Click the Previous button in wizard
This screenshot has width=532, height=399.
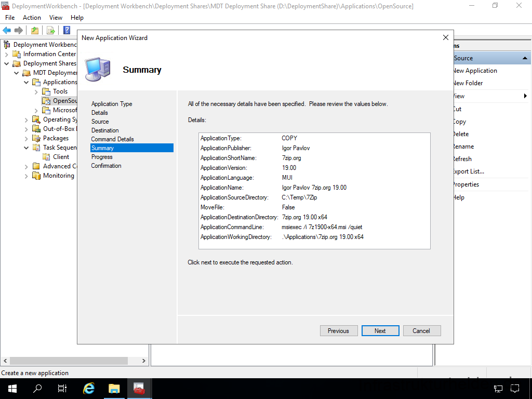point(338,331)
